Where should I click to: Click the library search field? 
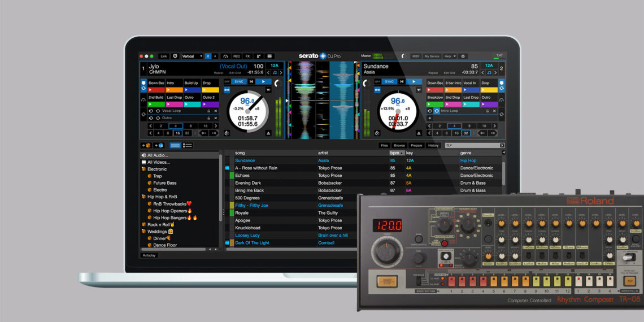click(x=475, y=145)
